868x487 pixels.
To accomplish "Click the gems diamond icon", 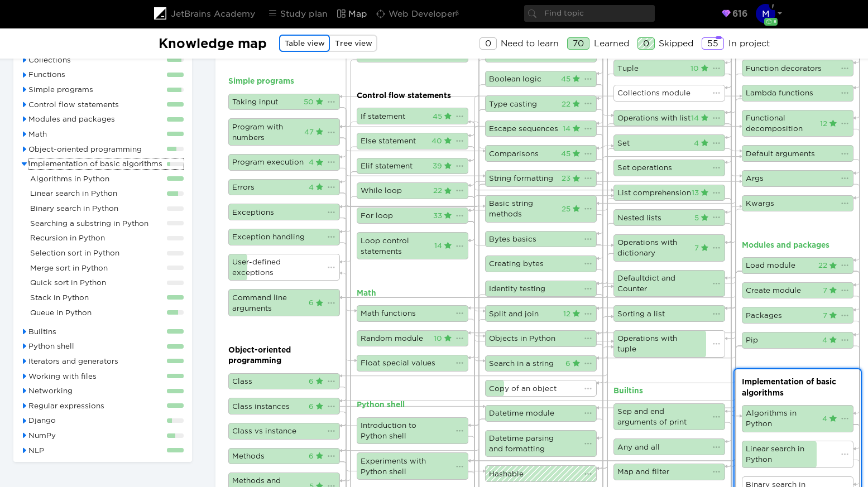I will pyautogui.click(x=726, y=13).
